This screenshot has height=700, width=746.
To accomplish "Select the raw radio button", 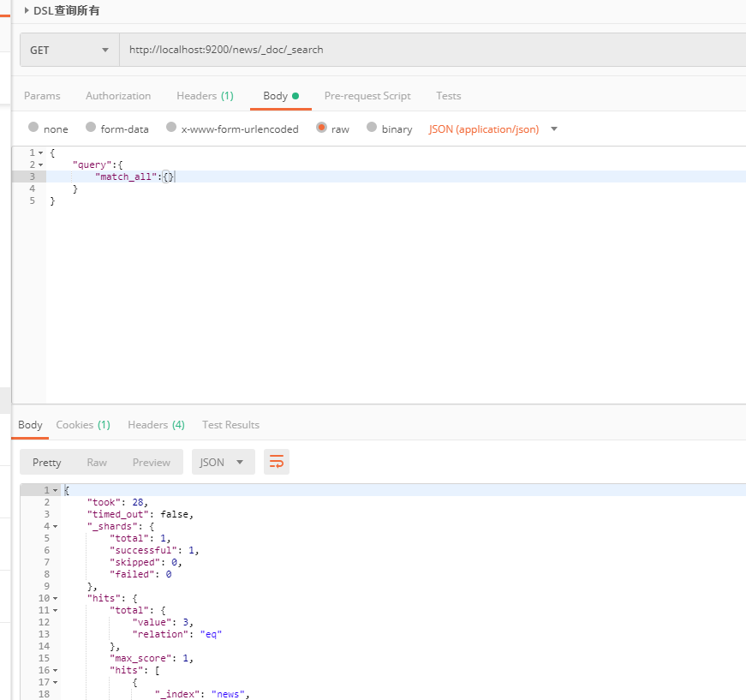I will (x=322, y=127).
